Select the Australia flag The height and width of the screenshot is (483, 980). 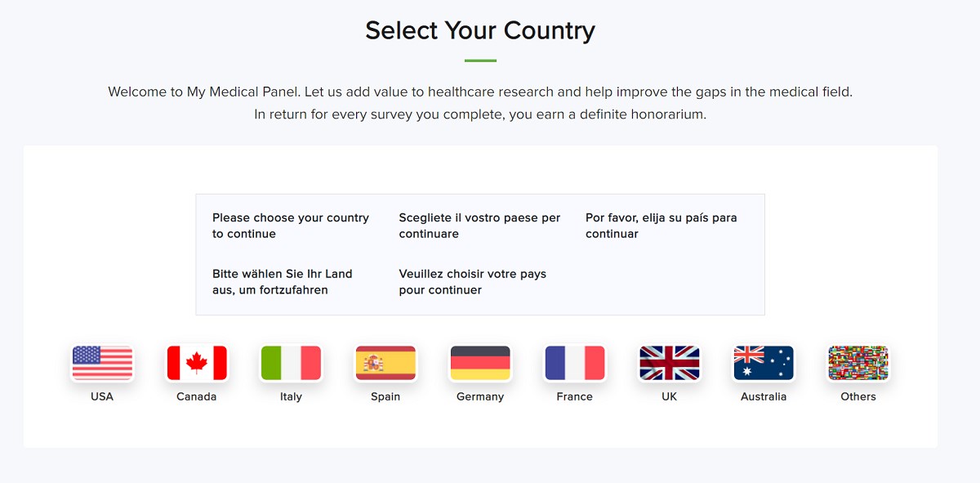[x=764, y=363]
